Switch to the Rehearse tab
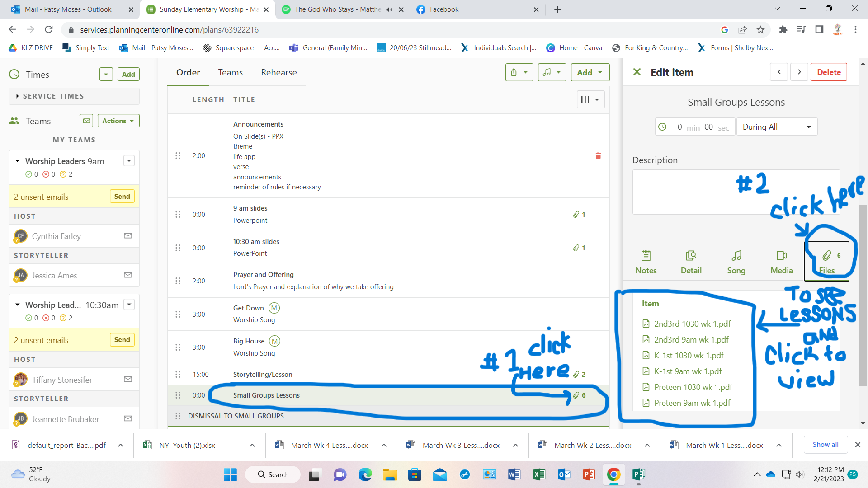Viewport: 868px width, 488px height. pos(278,72)
